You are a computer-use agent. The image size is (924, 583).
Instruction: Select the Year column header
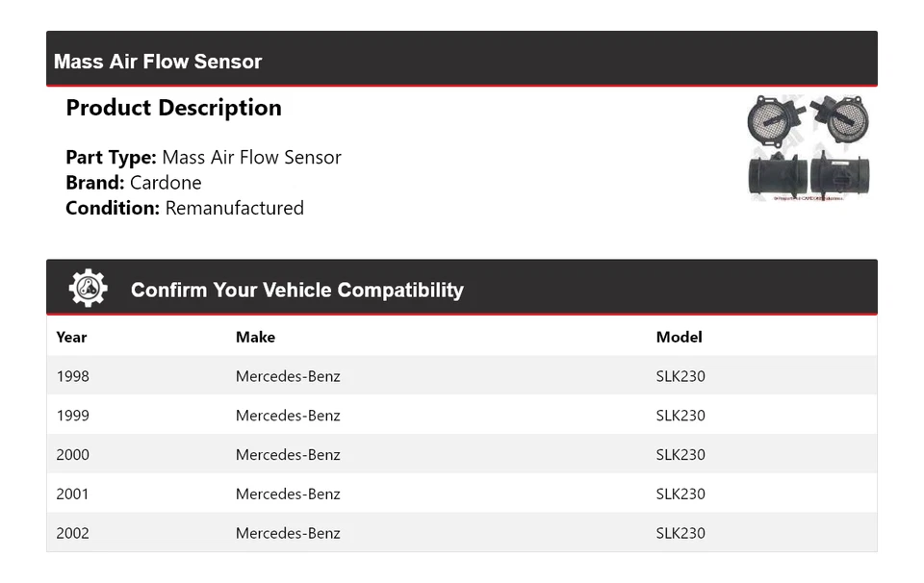point(71,337)
